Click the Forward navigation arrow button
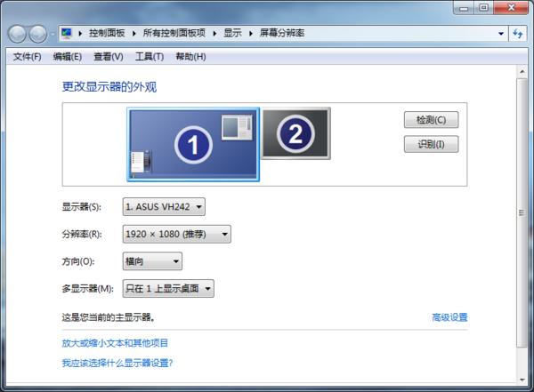 [37, 34]
